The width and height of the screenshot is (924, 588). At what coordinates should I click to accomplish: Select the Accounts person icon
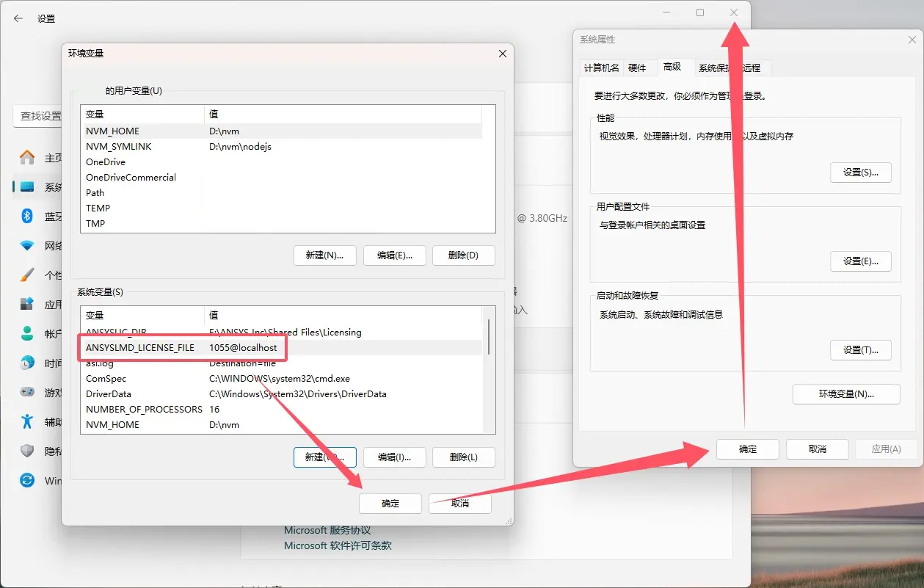click(x=27, y=333)
